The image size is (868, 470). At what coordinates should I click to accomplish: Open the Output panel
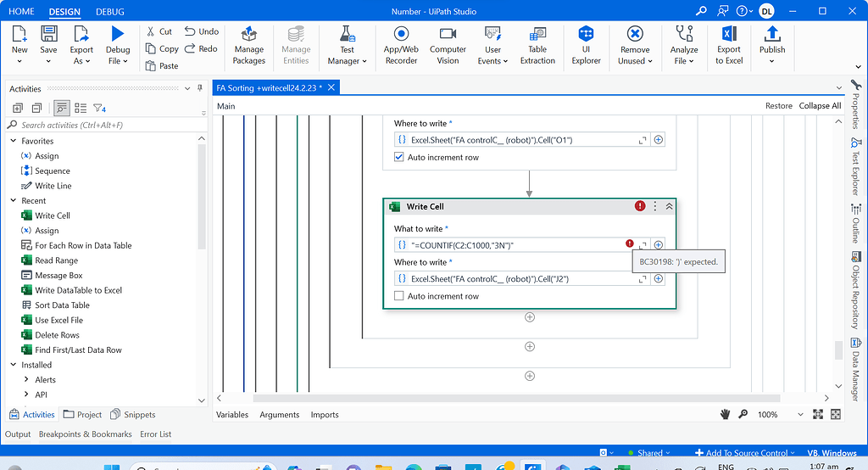(18, 434)
